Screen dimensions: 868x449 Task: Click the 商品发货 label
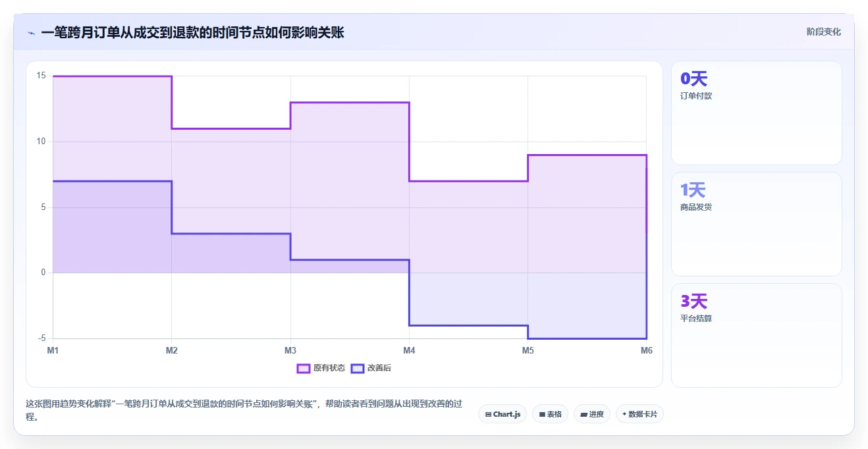pyautogui.click(x=696, y=207)
